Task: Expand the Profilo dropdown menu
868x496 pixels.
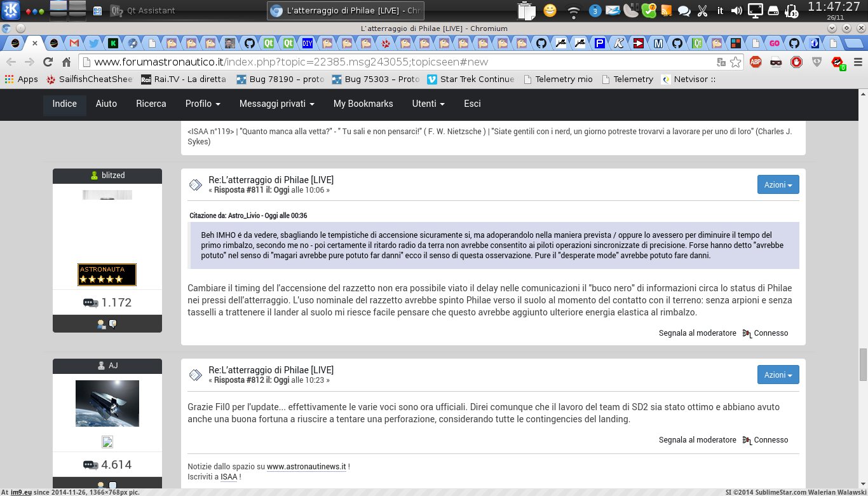Action: click(x=203, y=104)
